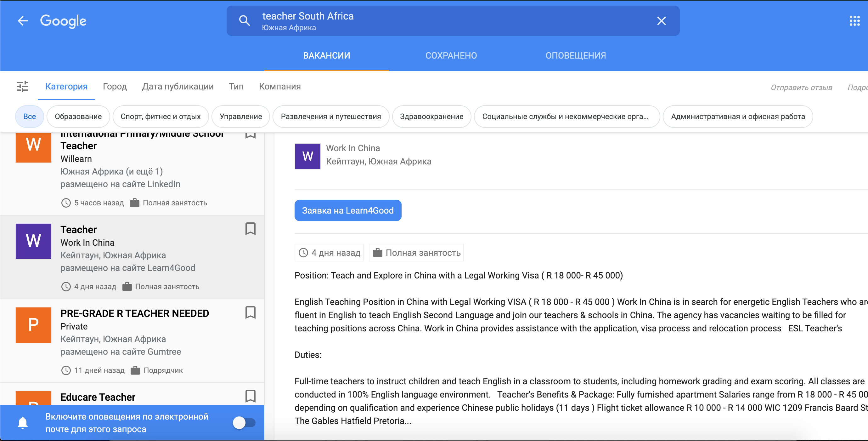Select the Категория filter tab
868x441 pixels.
point(66,86)
